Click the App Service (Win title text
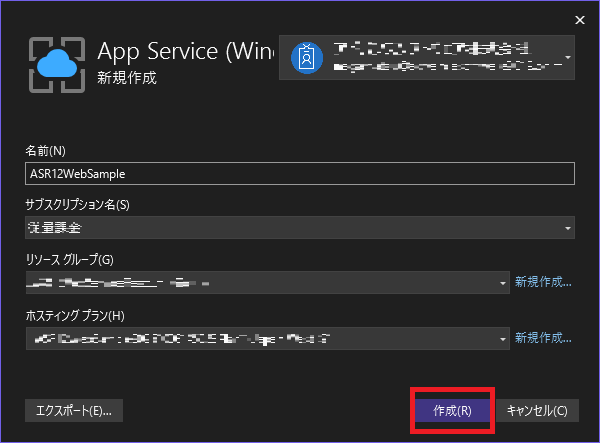The image size is (600, 443). (186, 52)
